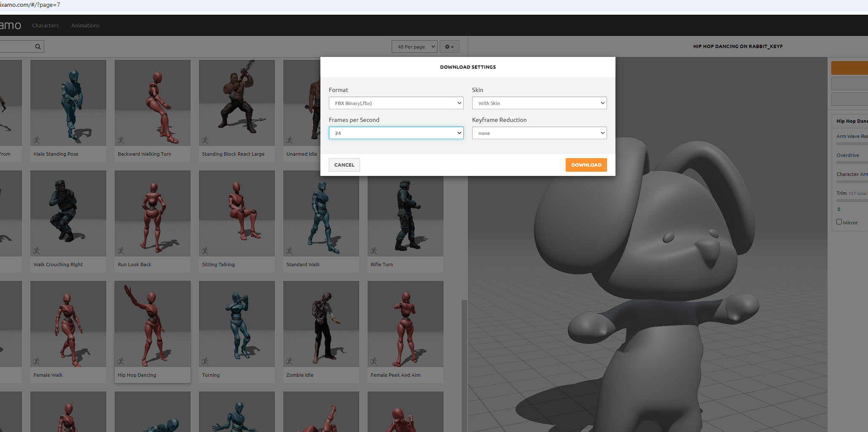
Task: Click the magnifier search icon
Action: pos(38,47)
